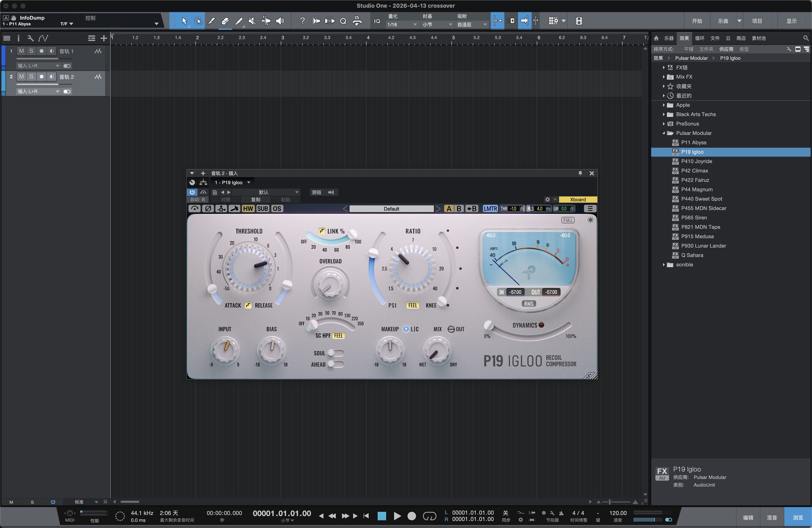The image size is (812, 528).
Task: Select the Listen speaker tool
Action: (280, 21)
